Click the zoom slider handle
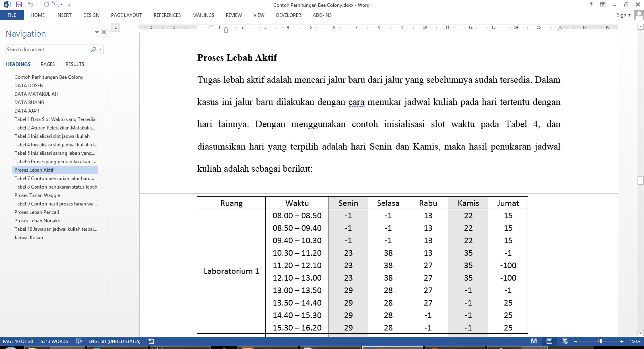 click(x=601, y=341)
